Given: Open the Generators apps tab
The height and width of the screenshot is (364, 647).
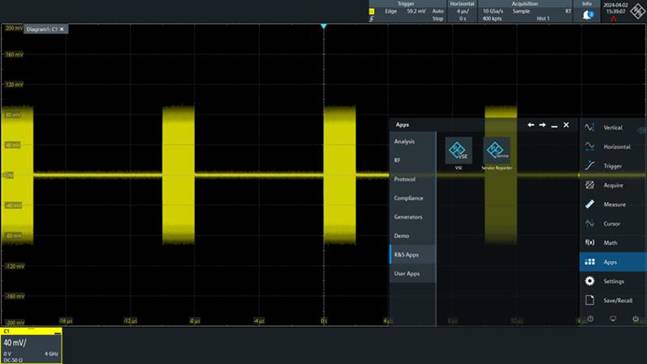Looking at the screenshot, I should (413, 217).
